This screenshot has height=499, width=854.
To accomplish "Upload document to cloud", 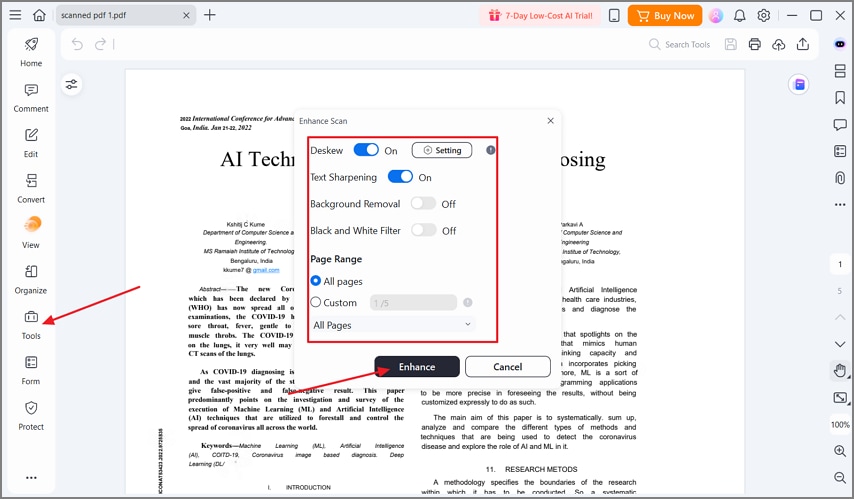I will [x=779, y=44].
